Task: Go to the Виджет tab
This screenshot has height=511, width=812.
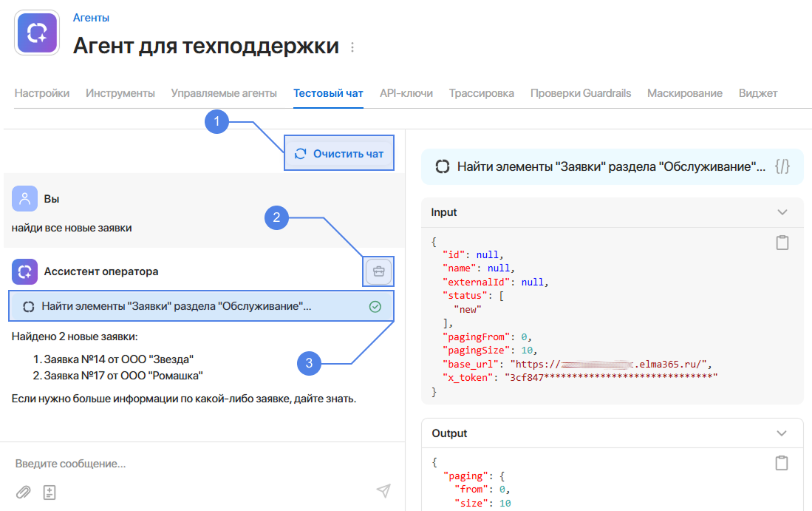Action: 758,93
